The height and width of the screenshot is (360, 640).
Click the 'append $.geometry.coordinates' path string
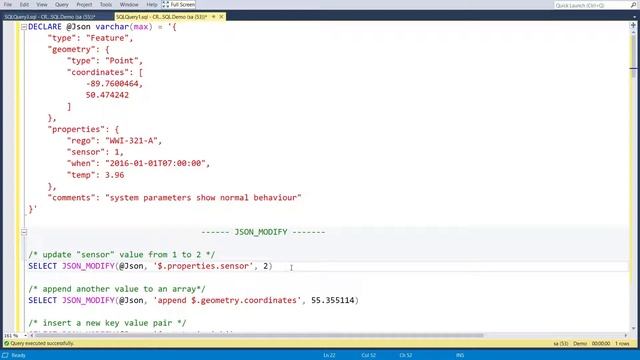[x=227, y=300]
